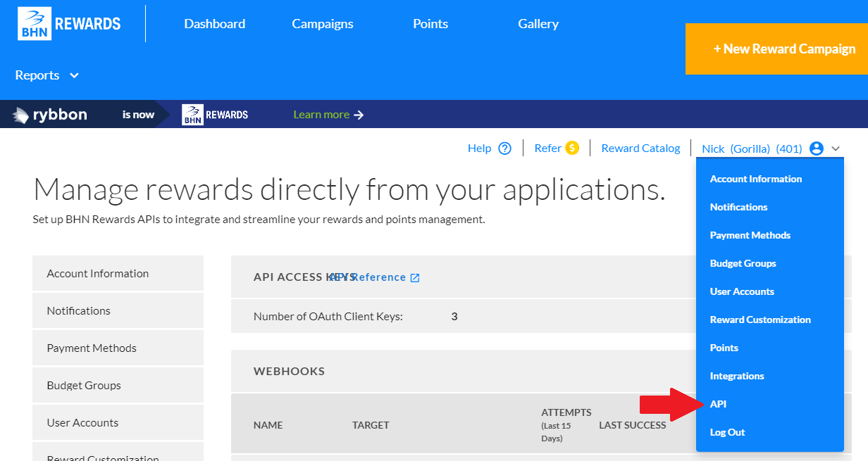Click the Nick (Gorilla) (401) account name
The image size is (868, 461).
[752, 149]
